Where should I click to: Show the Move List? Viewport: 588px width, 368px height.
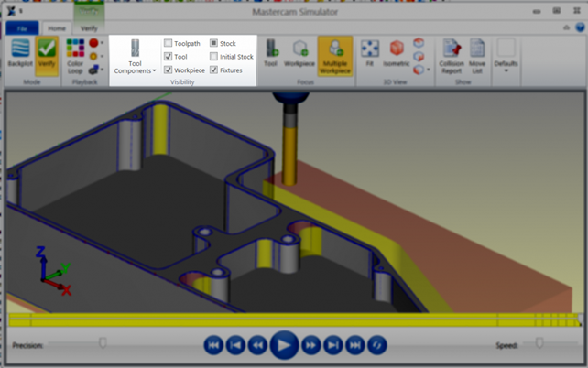coord(477,56)
